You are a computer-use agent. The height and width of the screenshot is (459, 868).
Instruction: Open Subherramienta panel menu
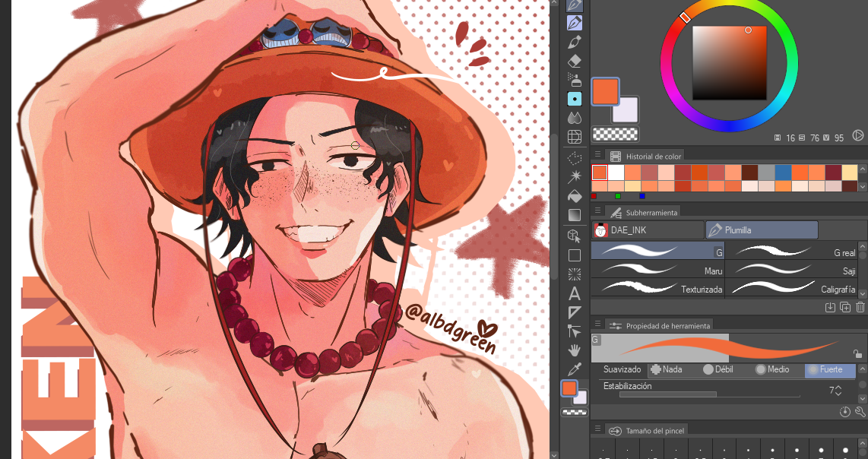pos(598,211)
